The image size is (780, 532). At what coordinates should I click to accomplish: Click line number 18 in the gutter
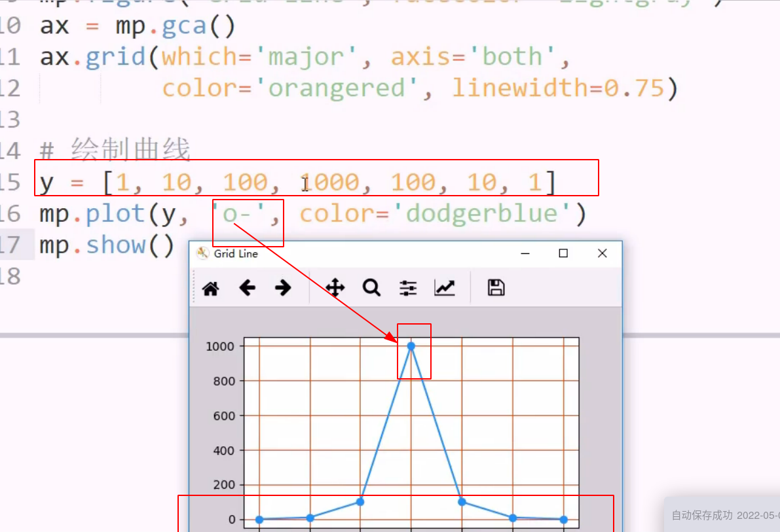coord(10,276)
